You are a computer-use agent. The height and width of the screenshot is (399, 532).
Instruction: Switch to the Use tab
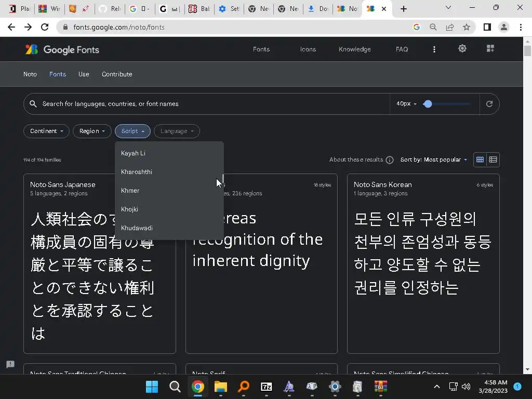[x=84, y=74]
